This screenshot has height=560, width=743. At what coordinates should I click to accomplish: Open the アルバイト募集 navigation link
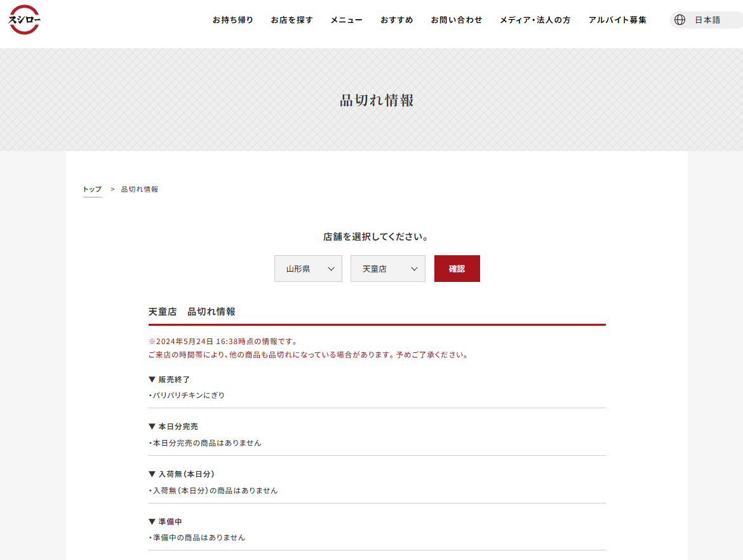(x=617, y=20)
